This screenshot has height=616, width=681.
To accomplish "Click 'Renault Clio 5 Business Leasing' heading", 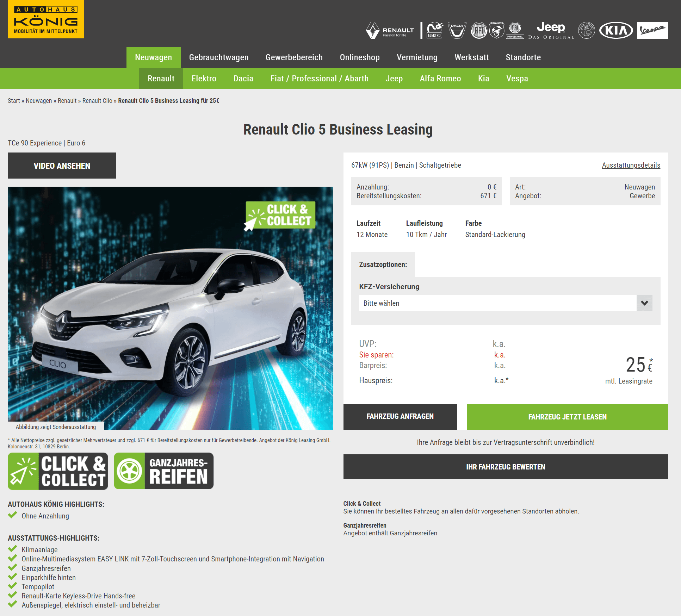I will click(x=338, y=130).
